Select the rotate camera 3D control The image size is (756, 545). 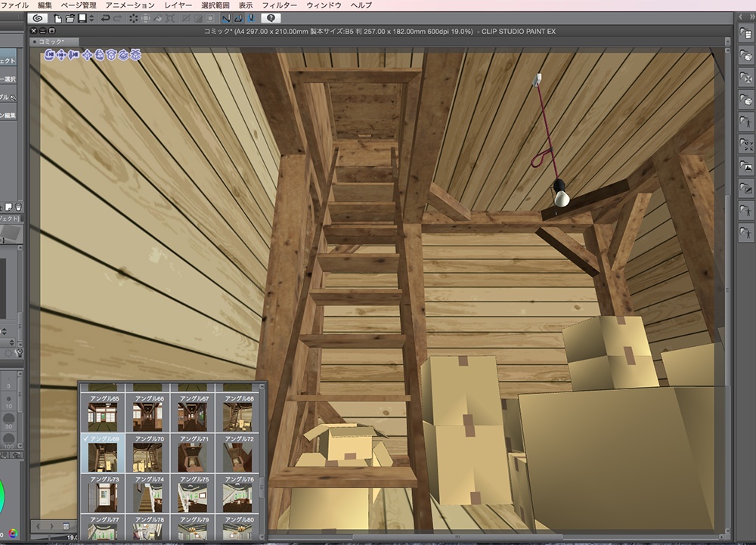[x=49, y=55]
